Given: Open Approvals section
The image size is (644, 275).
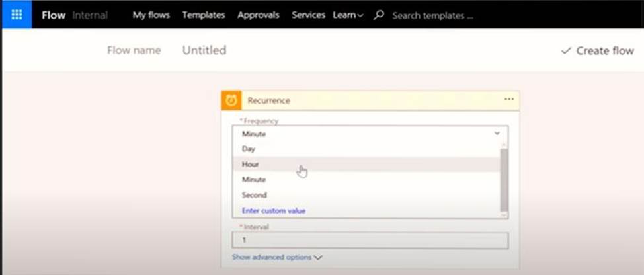Looking at the screenshot, I should [x=259, y=15].
